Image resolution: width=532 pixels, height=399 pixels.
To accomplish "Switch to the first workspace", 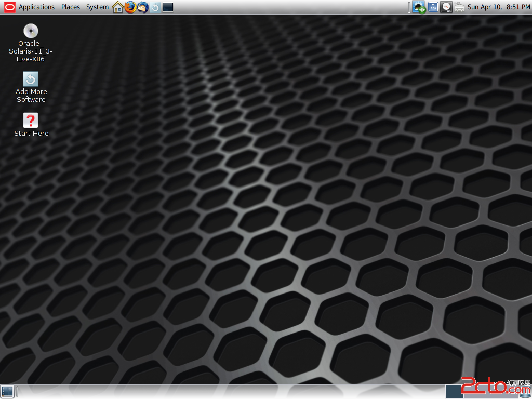I will [454, 392].
